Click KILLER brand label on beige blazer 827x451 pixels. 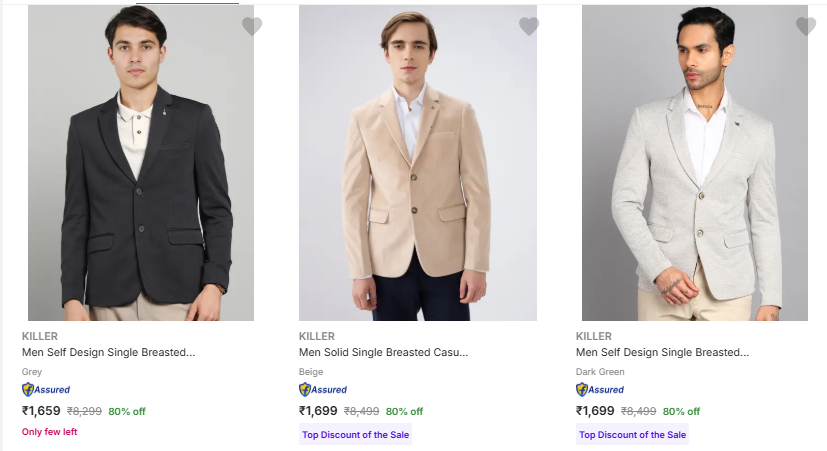[x=316, y=336]
